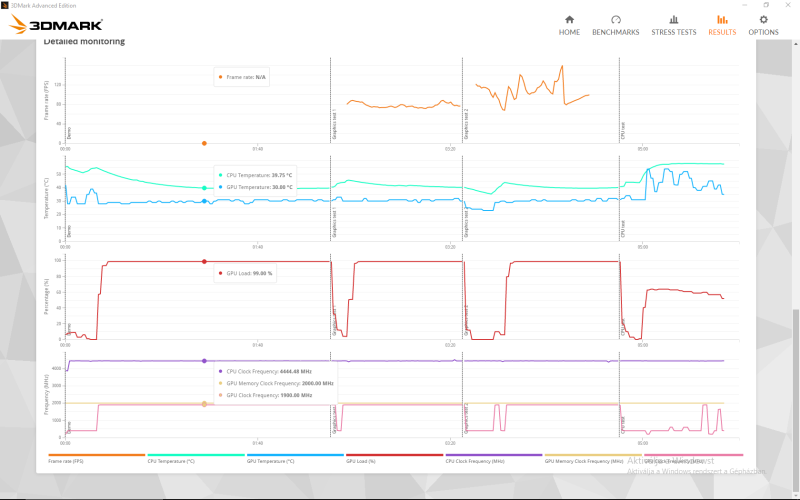The width and height of the screenshot is (800, 500).
Task: Go to Stress Tests section
Action: click(x=673, y=26)
